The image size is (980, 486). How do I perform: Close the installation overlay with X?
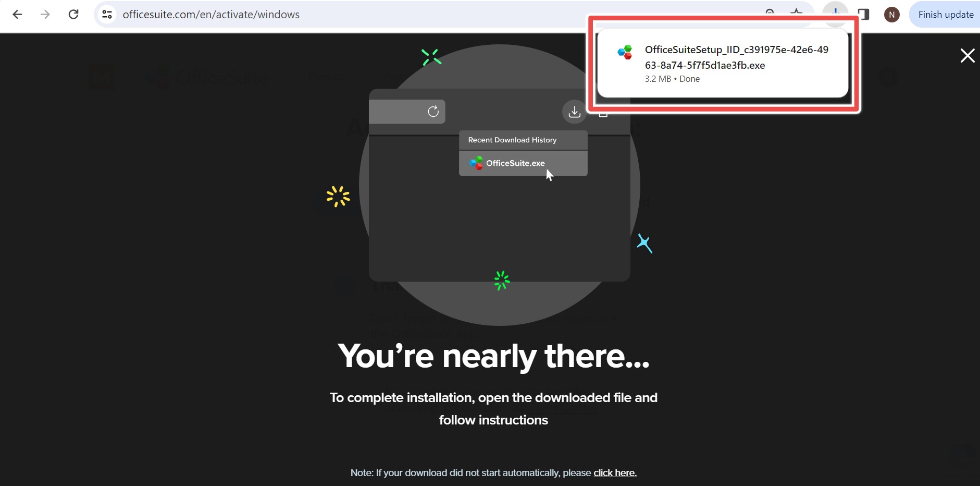click(967, 56)
